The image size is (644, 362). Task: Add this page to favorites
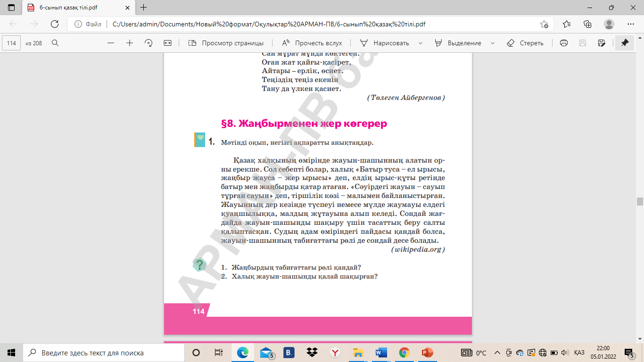tap(544, 24)
